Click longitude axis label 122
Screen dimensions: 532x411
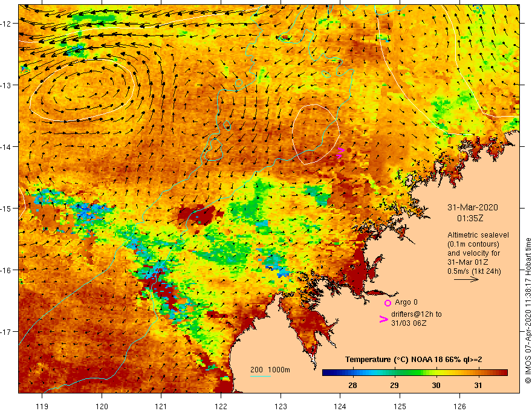point(221,406)
